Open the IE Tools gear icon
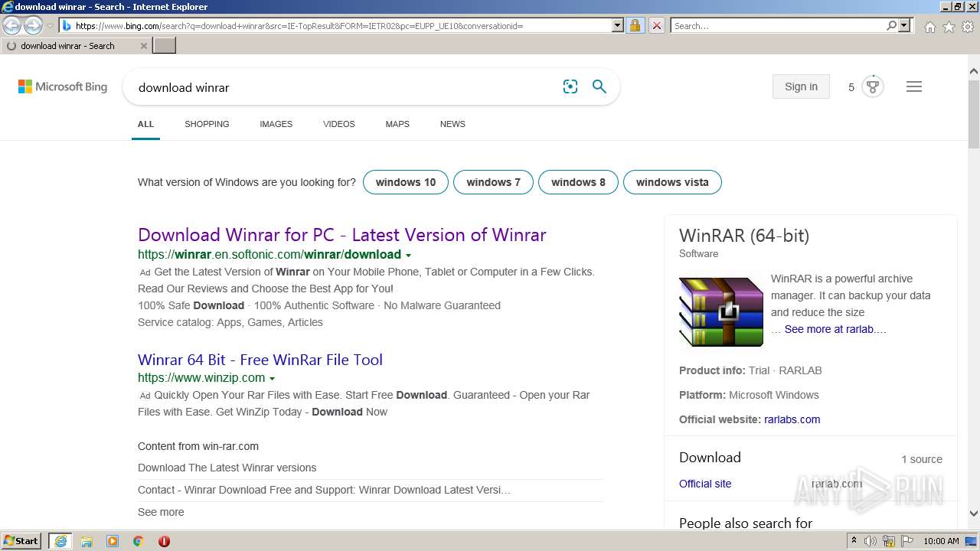The width and height of the screenshot is (980, 551). coord(968,27)
